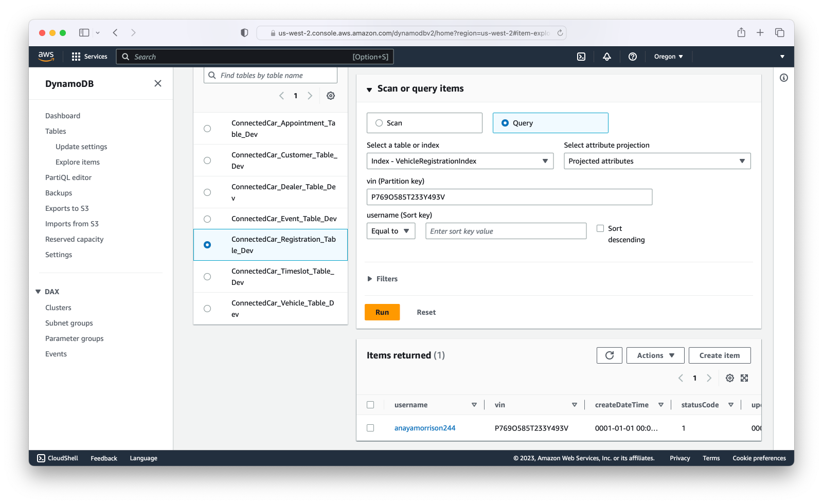Open Dashboard in the DynamoDB sidebar

pyautogui.click(x=63, y=116)
